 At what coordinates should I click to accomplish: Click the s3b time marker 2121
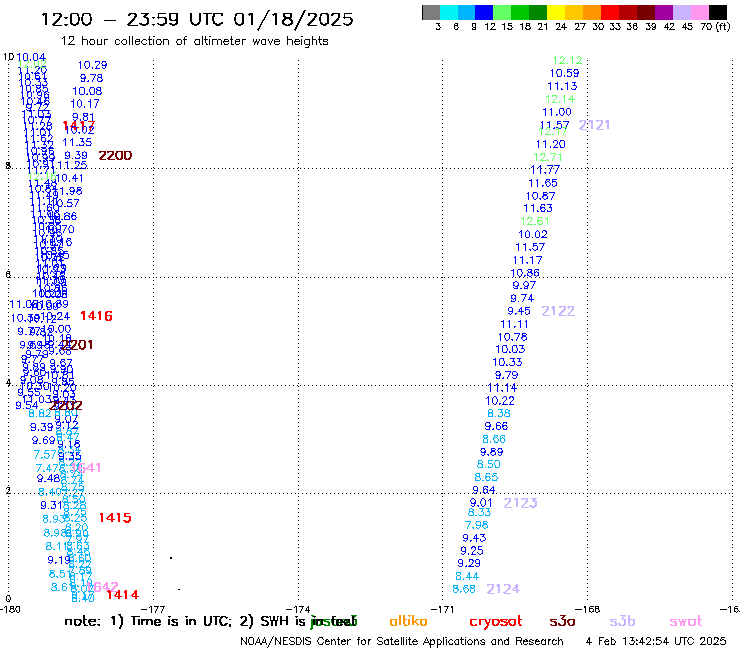tap(594, 125)
